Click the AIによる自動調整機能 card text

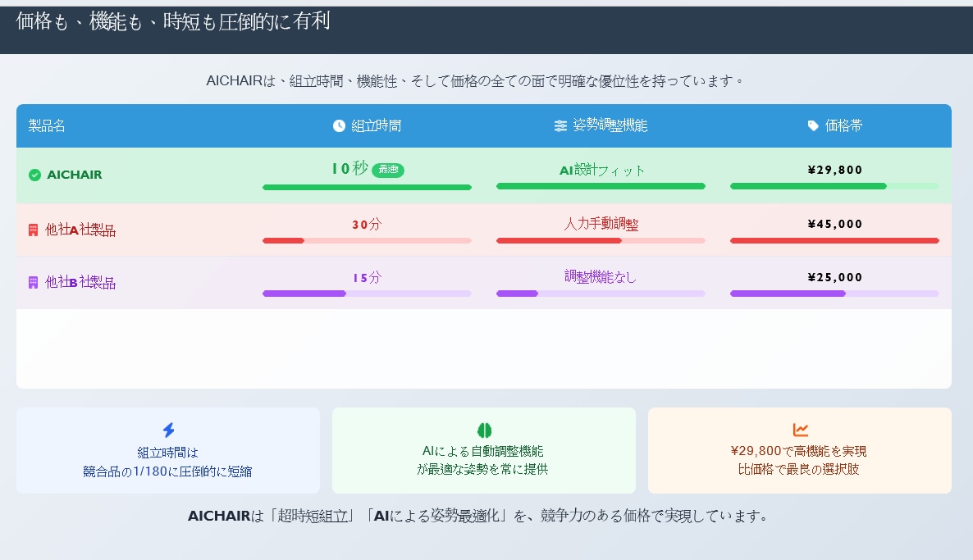482,451
